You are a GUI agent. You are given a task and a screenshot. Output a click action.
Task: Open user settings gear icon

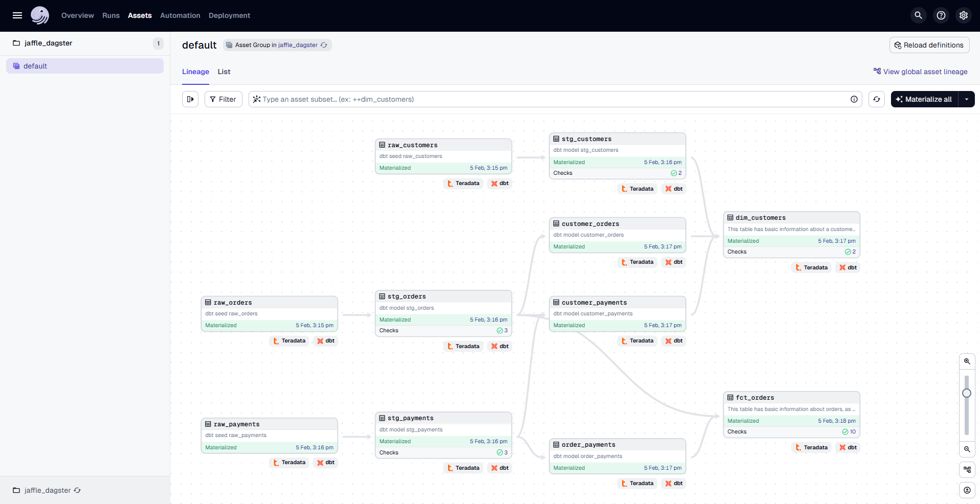(964, 15)
